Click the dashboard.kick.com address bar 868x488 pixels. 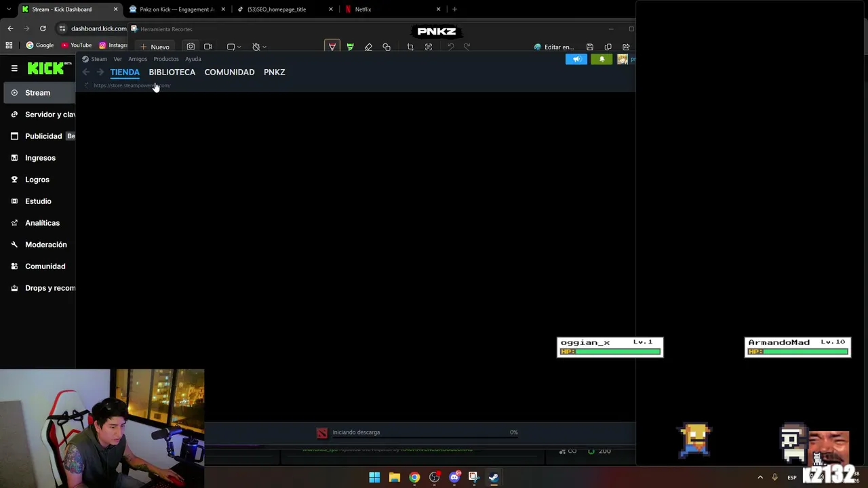click(98, 28)
